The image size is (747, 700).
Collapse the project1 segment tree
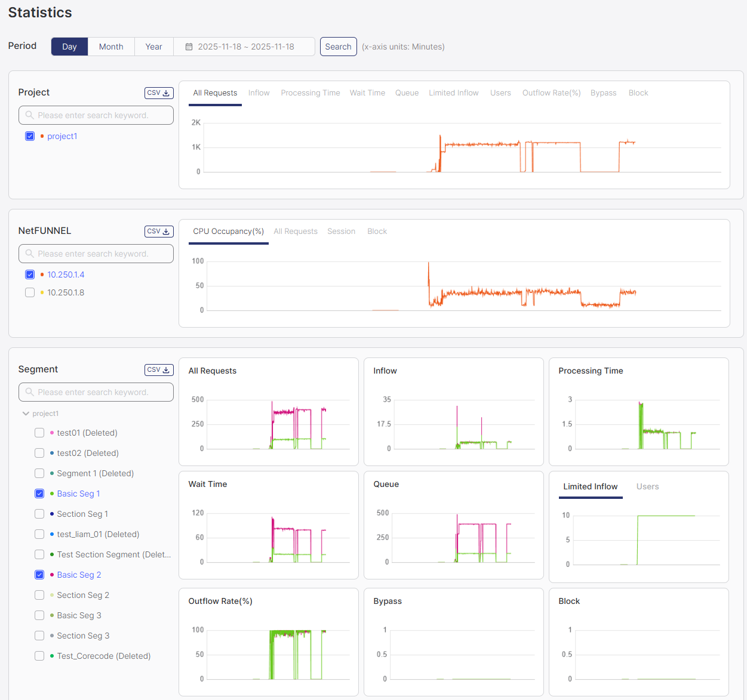tap(26, 414)
